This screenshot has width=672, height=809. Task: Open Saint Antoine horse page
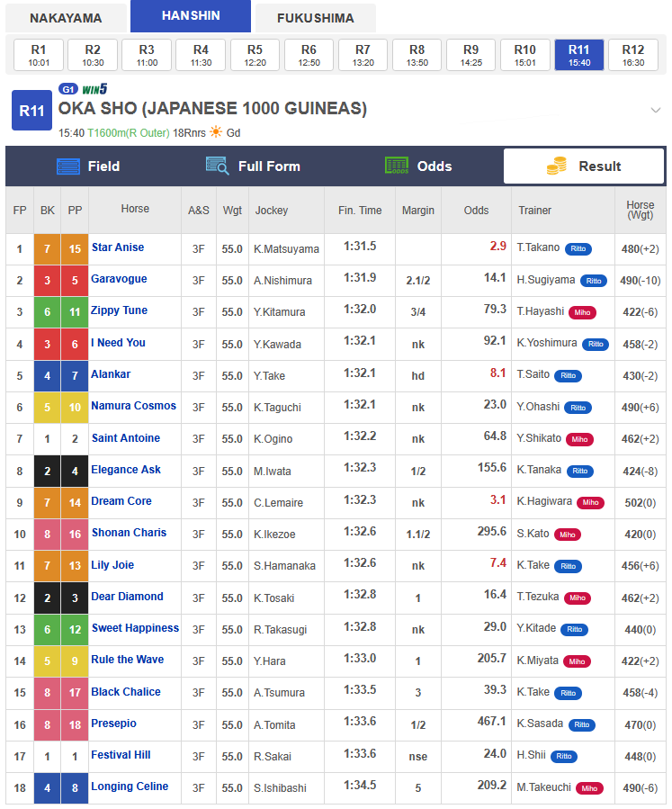126,438
